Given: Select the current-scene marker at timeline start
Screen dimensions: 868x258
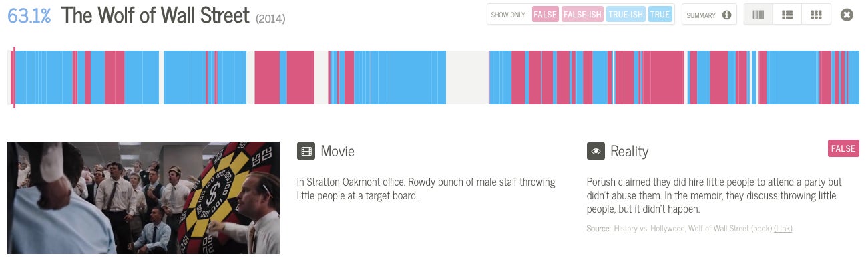Looking at the screenshot, I should 14,78.
